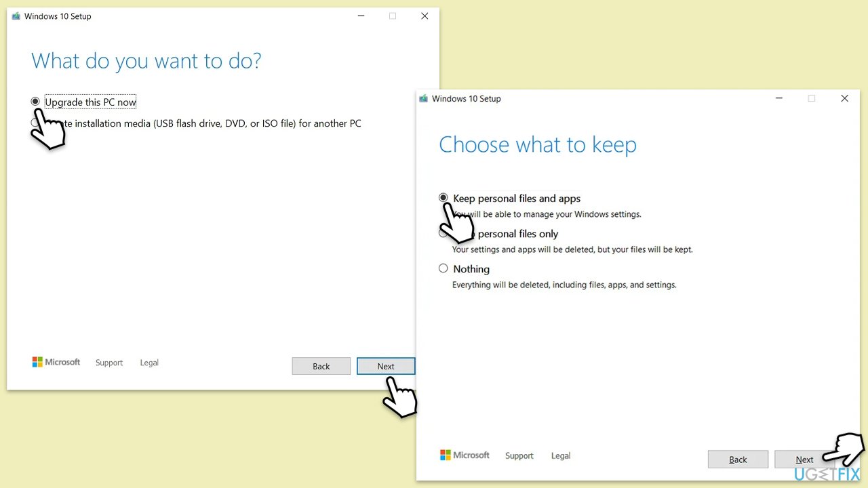868x488 pixels.
Task: Open Legal link in the left setup window
Action: [149, 363]
